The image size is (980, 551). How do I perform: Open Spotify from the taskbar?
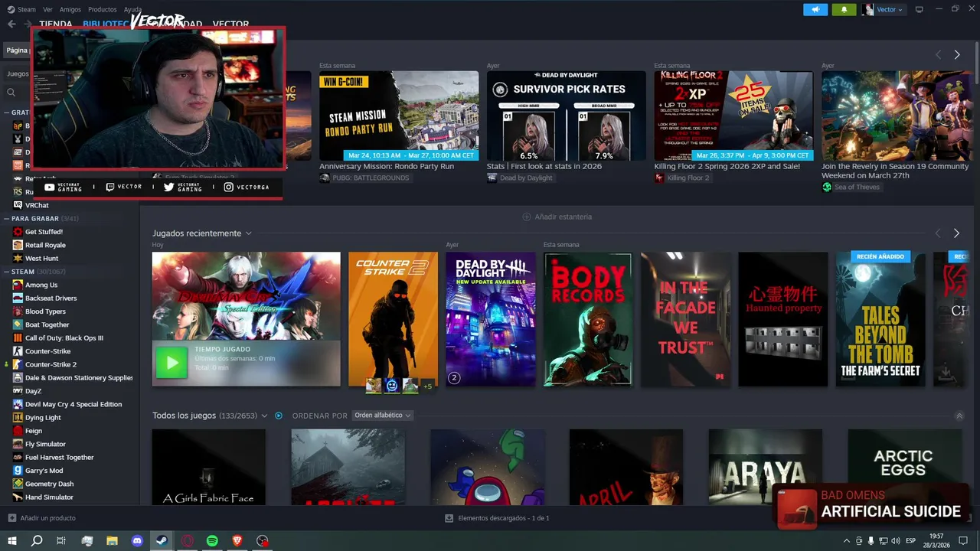click(212, 541)
